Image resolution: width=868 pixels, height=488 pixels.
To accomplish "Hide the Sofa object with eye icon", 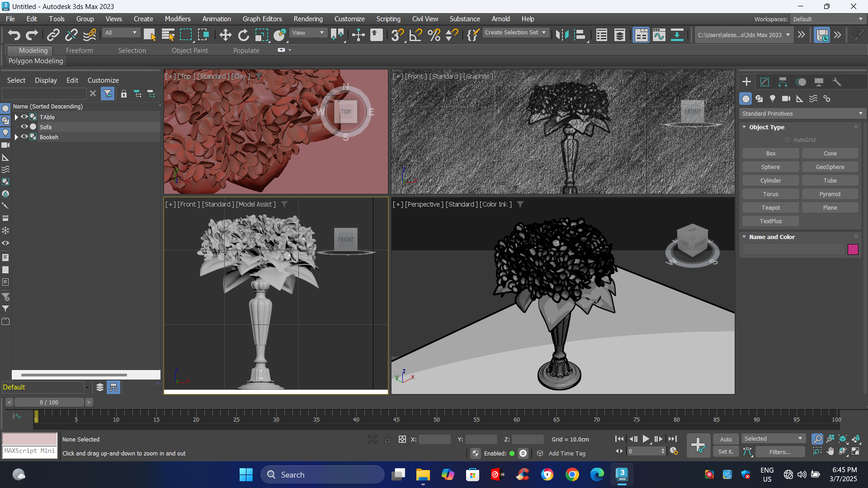I will [x=24, y=127].
